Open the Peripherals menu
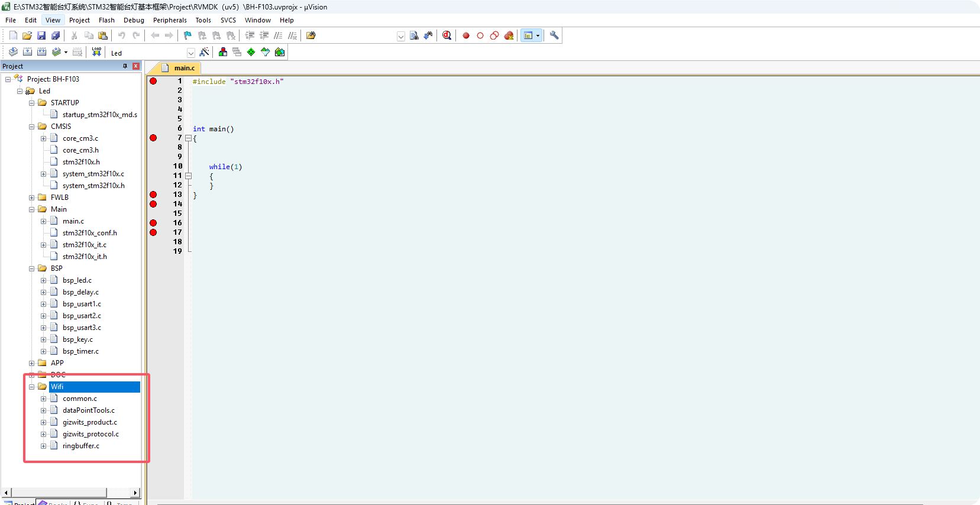This screenshot has height=505, width=980. (170, 20)
